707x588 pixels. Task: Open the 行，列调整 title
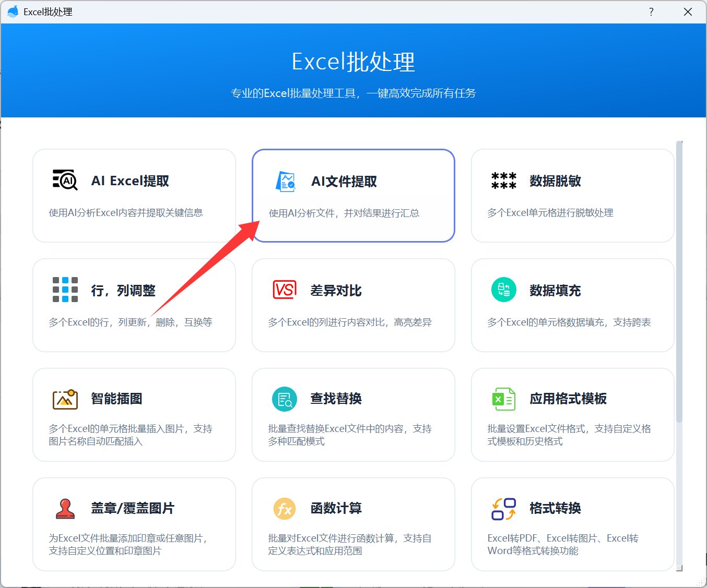pyautogui.click(x=123, y=290)
